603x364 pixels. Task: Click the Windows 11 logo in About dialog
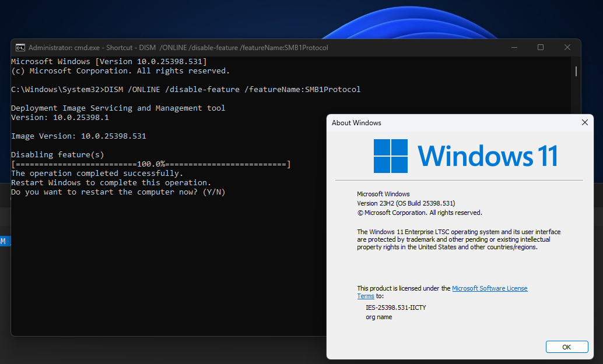coord(390,156)
